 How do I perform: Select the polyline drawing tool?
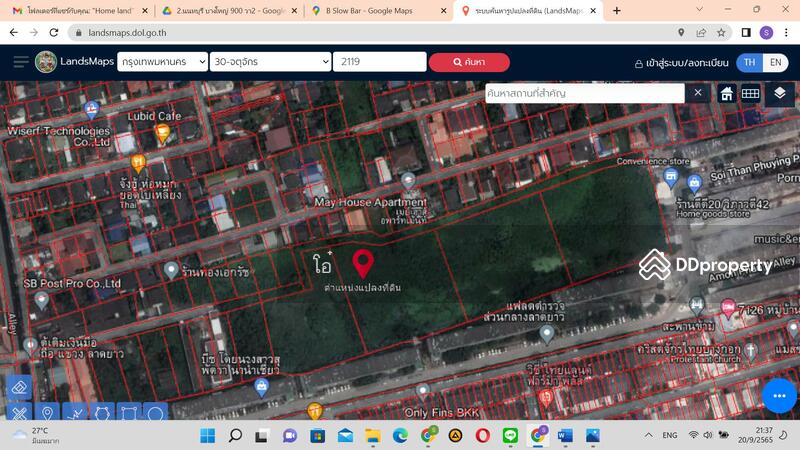(x=75, y=412)
